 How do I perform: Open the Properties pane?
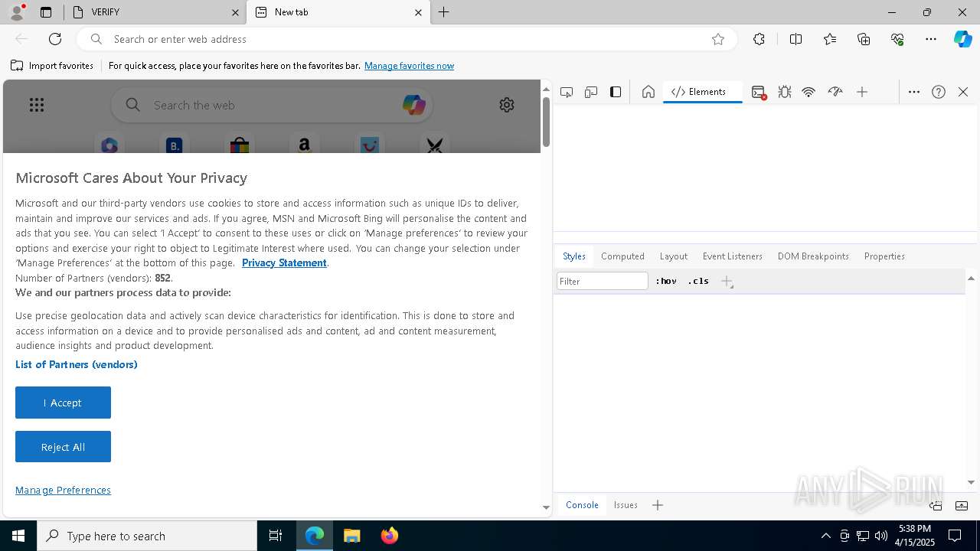click(884, 256)
